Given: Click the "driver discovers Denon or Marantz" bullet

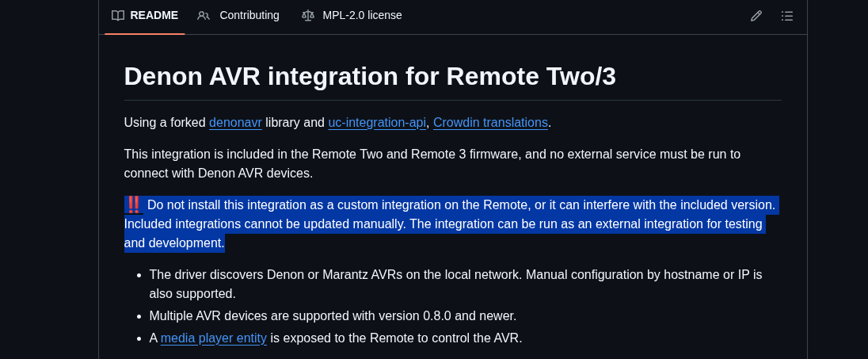Looking at the screenshot, I should point(455,275).
